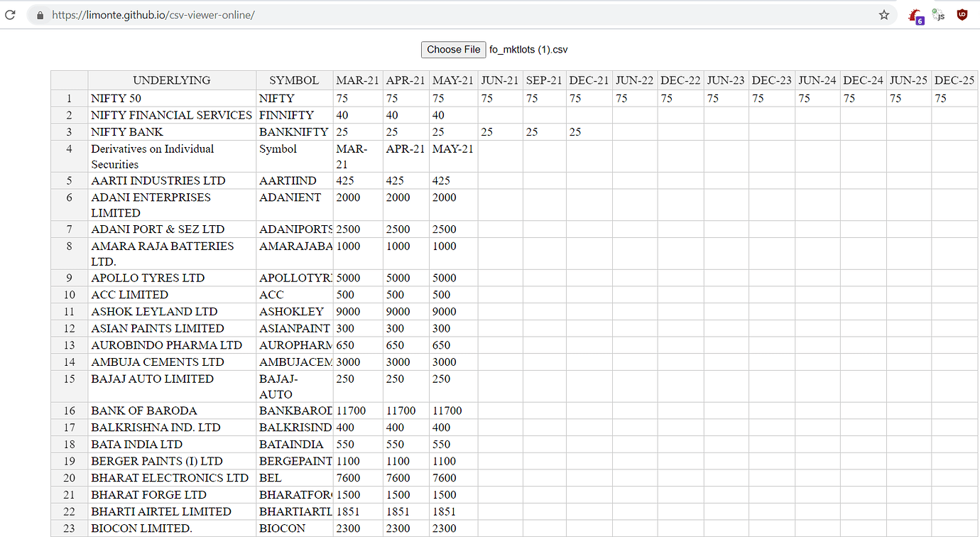
Task: Select the ADANI PORT & SEZ LTD cell
Action: coord(172,229)
